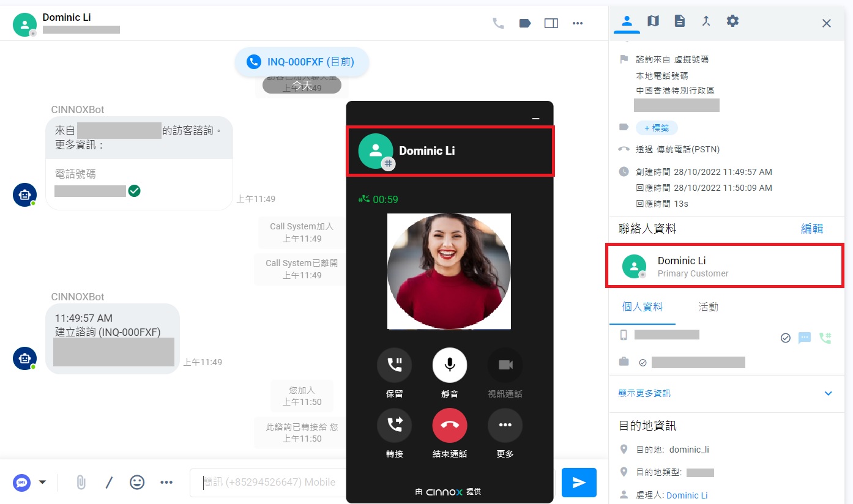Viewport: 853px width, 504px height.
Task: Switch to the map tab icon
Action: (x=653, y=21)
